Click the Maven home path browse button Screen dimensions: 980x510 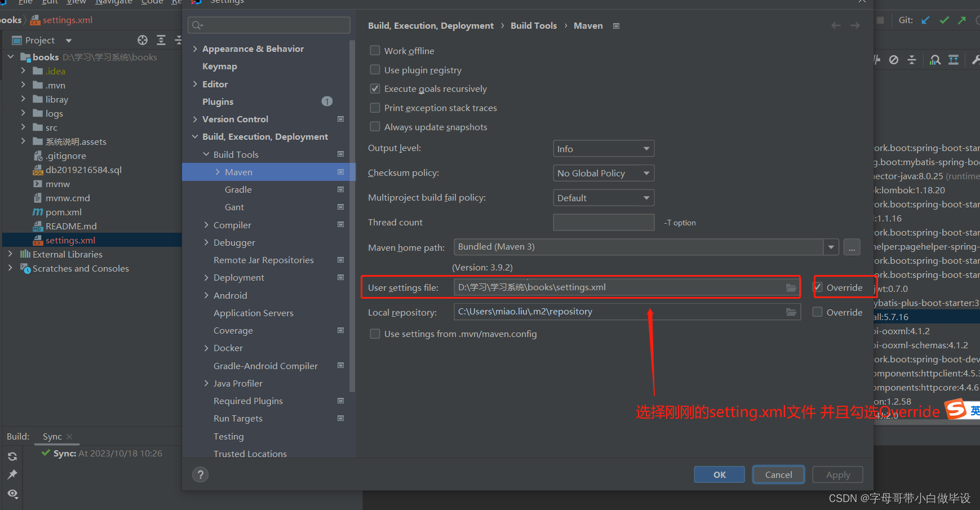852,247
